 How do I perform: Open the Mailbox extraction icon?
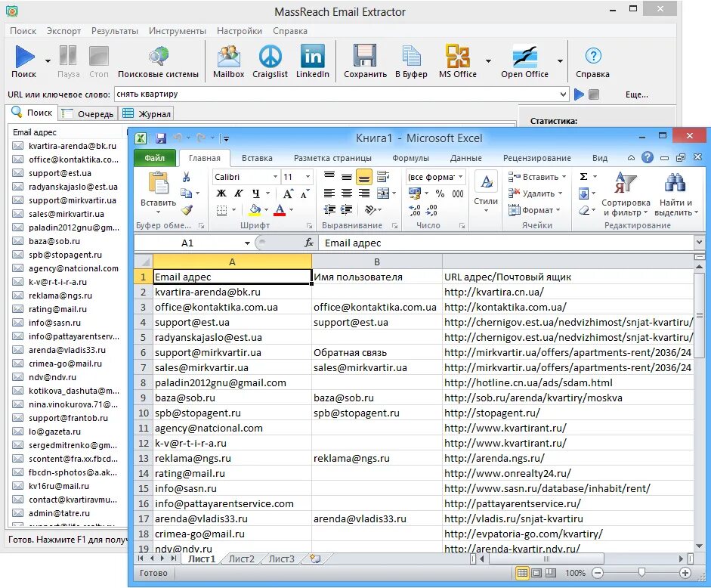click(228, 56)
